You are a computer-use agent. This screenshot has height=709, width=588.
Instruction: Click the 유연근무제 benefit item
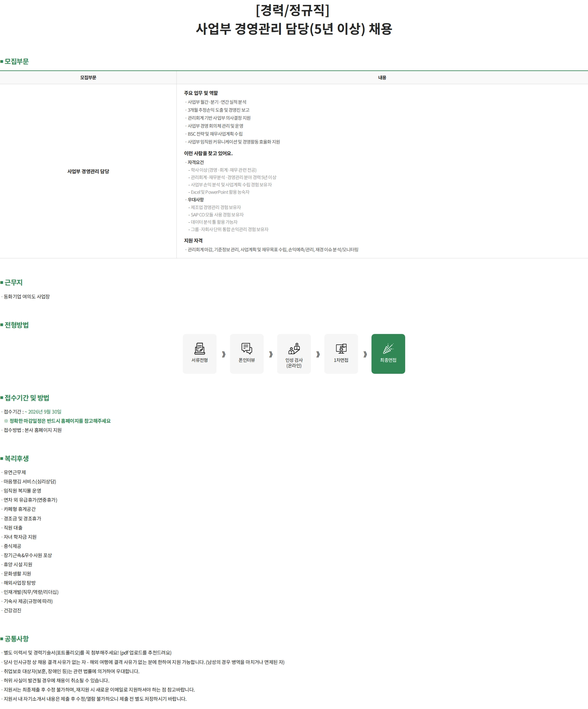click(x=14, y=472)
